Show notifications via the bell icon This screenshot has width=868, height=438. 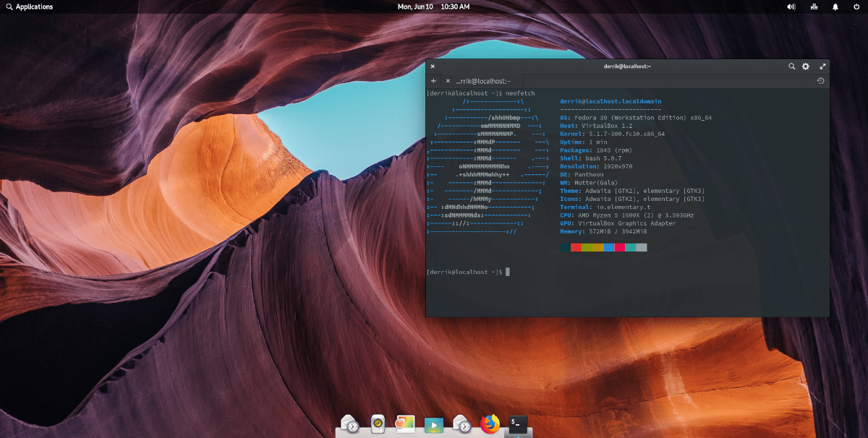click(x=835, y=7)
